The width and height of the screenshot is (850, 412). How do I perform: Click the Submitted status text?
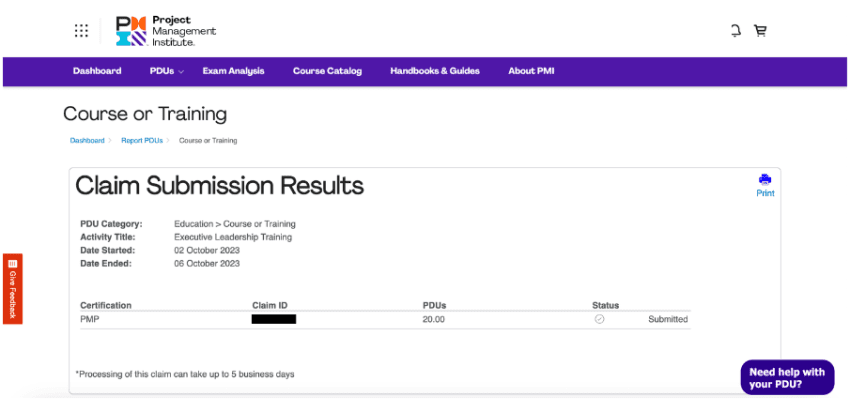pos(667,319)
